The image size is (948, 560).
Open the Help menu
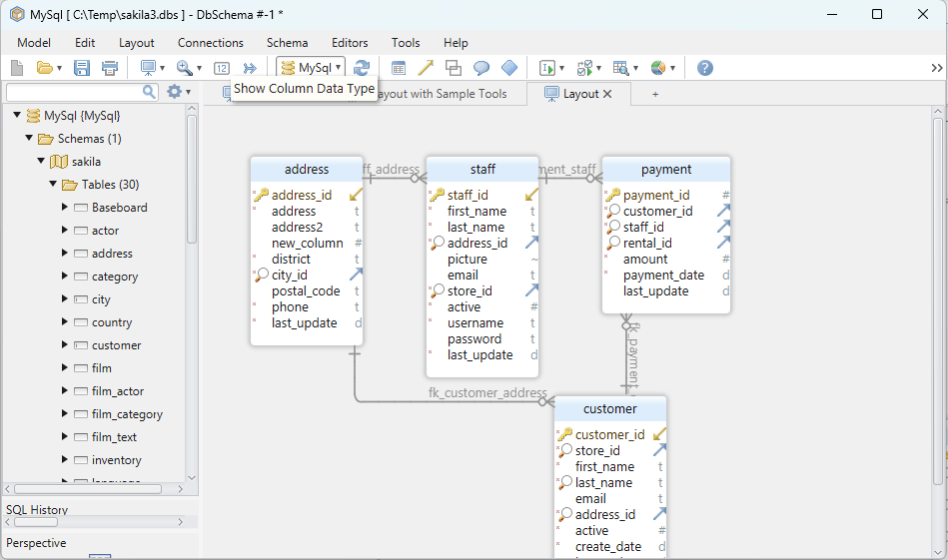coord(456,43)
